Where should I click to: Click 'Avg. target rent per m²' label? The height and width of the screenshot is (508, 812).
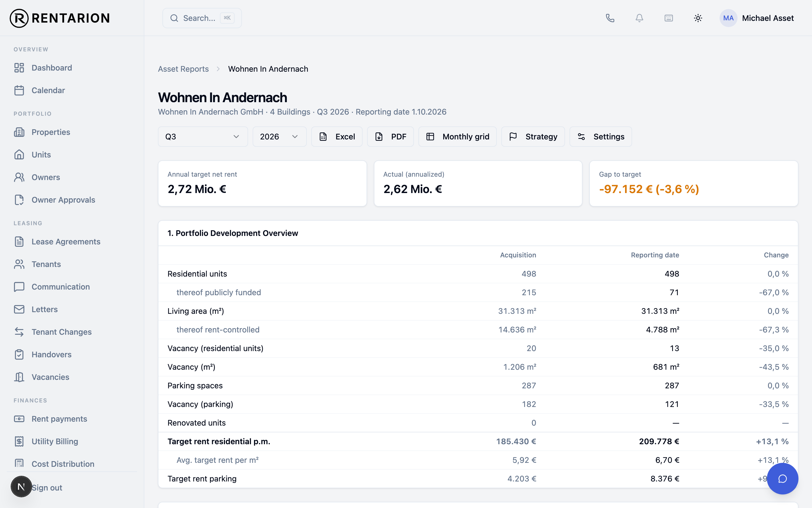218,460
